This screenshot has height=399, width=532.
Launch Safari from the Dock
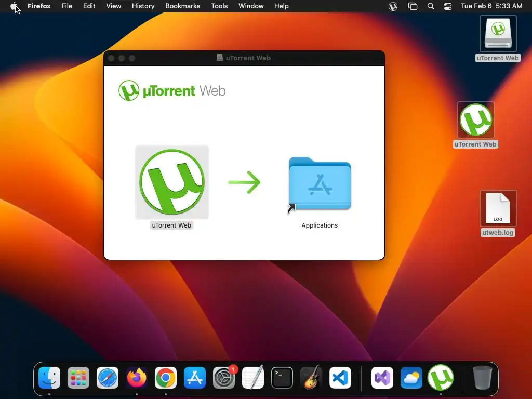pos(108,378)
